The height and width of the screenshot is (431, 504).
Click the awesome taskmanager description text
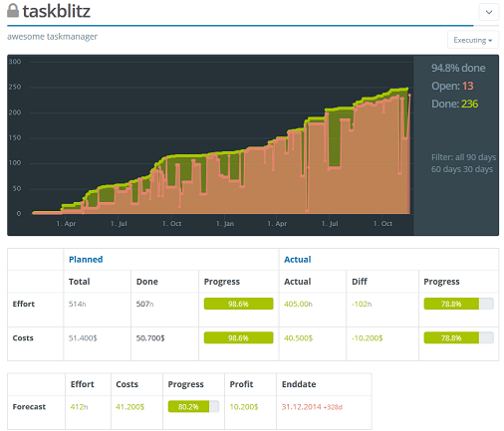tap(52, 37)
